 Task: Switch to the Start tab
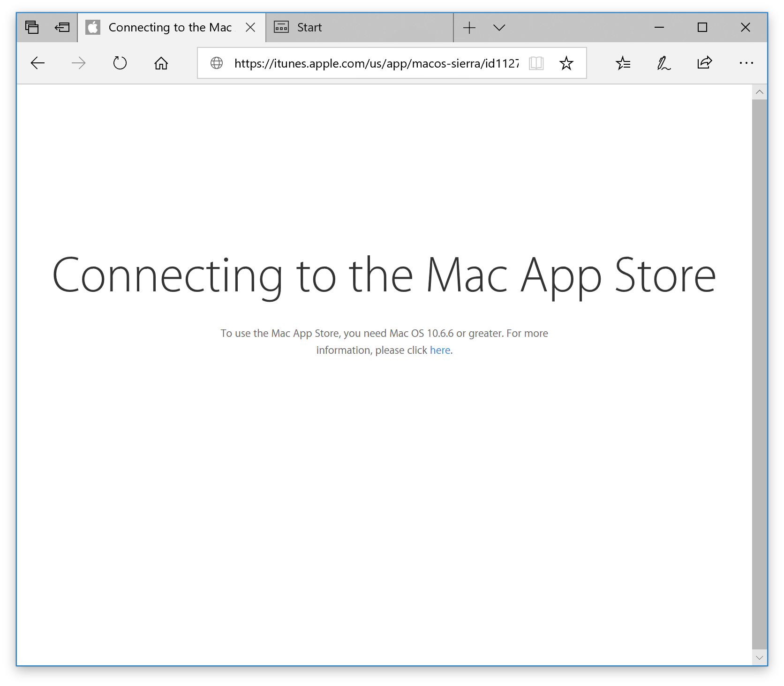pyautogui.click(x=360, y=27)
